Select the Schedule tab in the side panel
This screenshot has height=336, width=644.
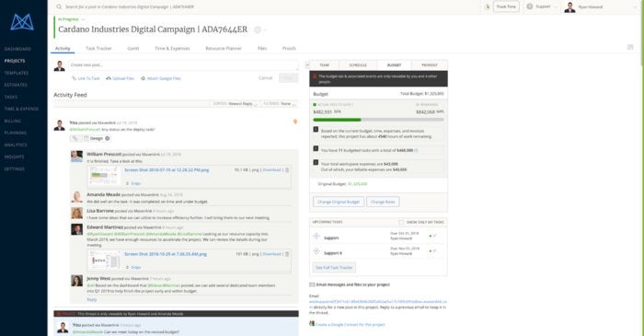(x=358, y=65)
